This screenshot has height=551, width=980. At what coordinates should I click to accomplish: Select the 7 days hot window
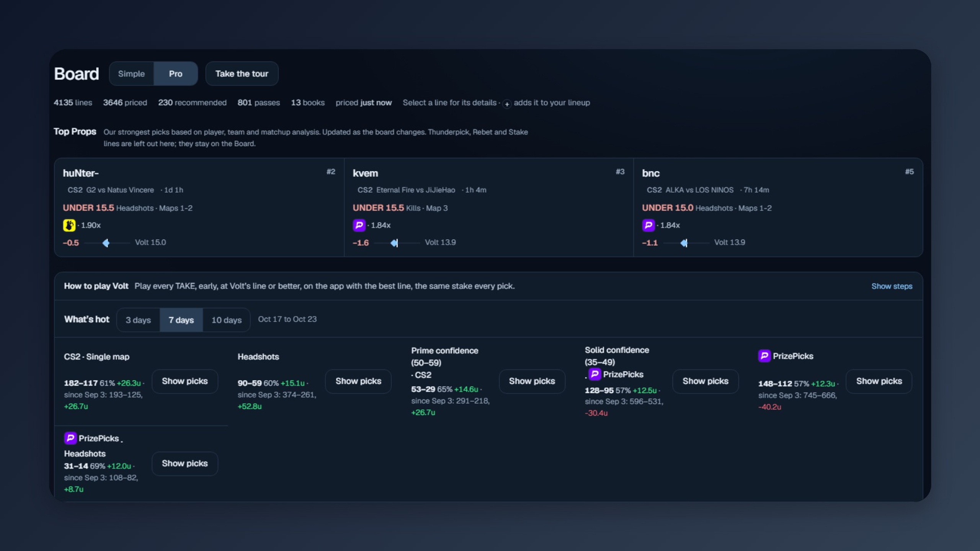click(x=181, y=320)
